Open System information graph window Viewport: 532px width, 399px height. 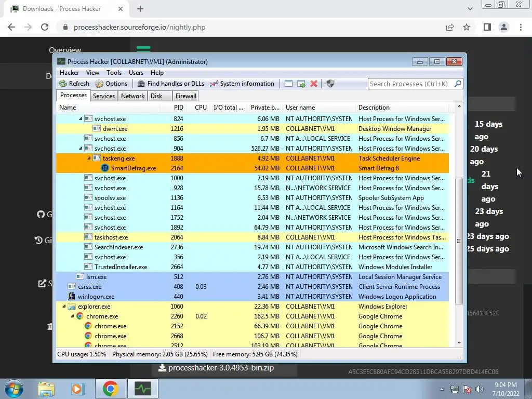click(242, 84)
